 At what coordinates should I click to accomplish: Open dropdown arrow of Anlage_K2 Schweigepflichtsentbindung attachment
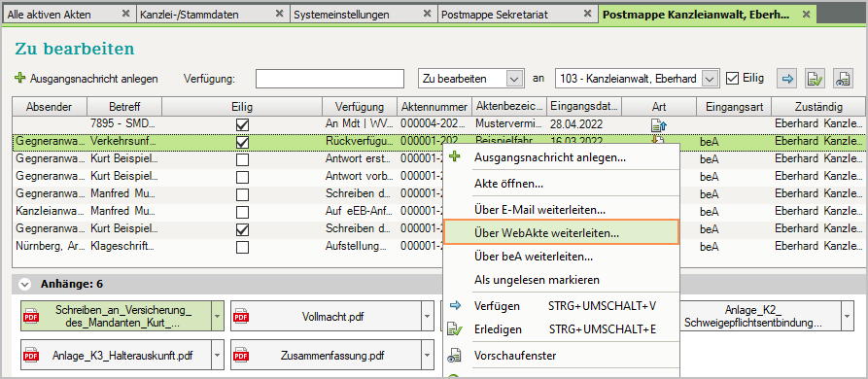pos(848,316)
